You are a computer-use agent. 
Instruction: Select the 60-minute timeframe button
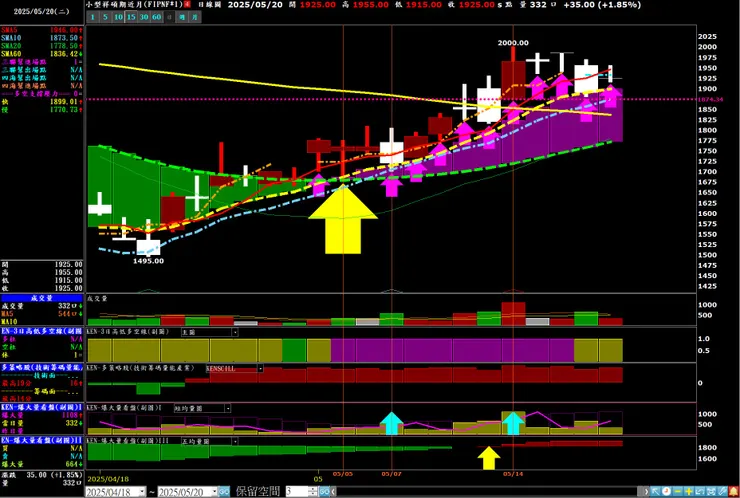(x=157, y=17)
